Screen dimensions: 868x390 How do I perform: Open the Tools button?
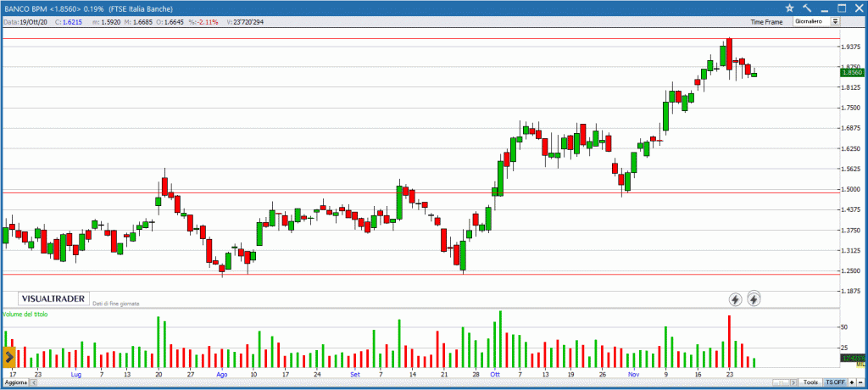point(810,382)
